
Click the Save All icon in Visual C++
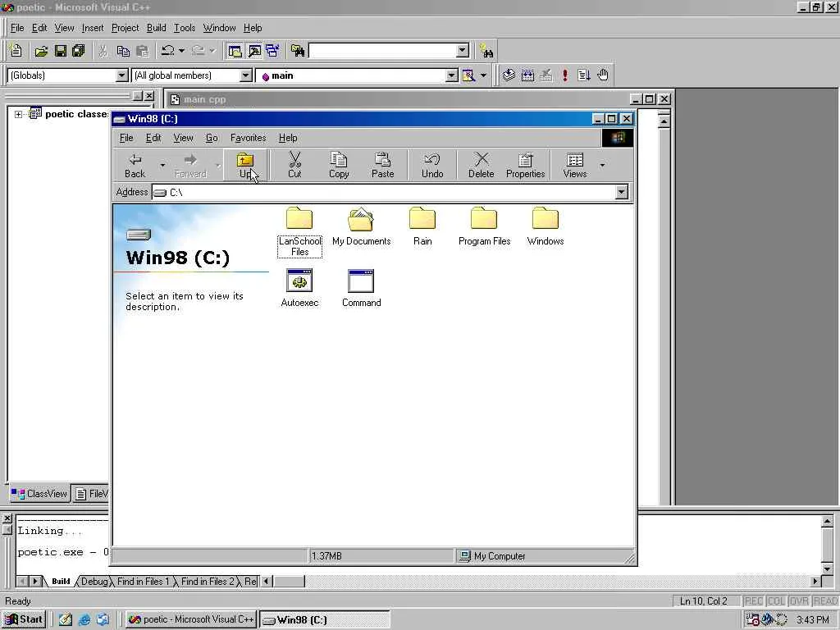[79, 51]
